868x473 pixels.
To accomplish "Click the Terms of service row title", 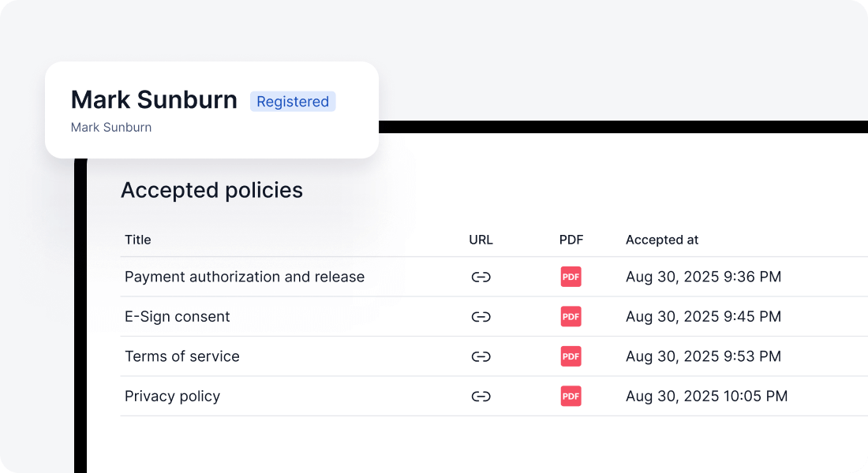I will (x=182, y=356).
